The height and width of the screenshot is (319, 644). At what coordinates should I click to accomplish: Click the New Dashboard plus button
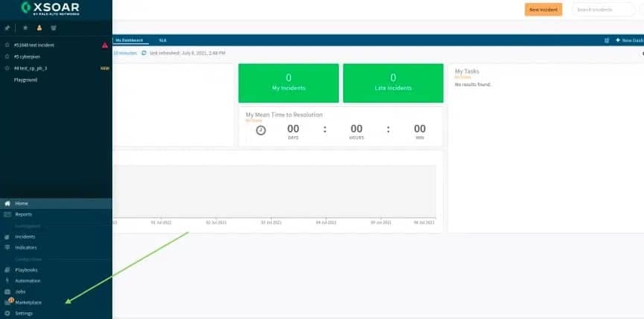(x=628, y=40)
